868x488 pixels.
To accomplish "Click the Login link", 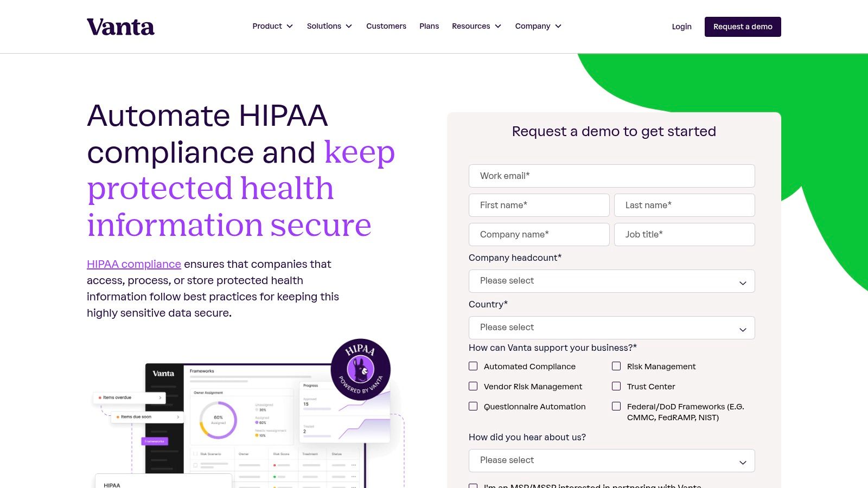I will 681,27.
